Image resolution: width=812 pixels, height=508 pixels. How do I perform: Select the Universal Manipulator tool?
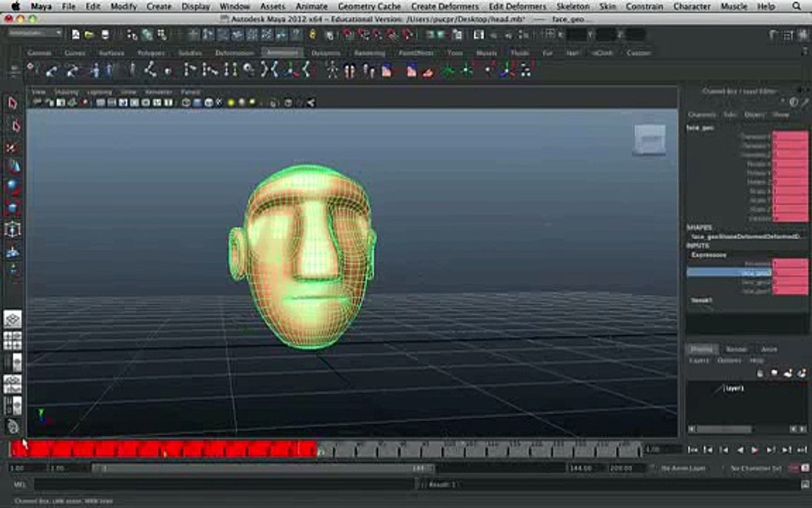13,229
